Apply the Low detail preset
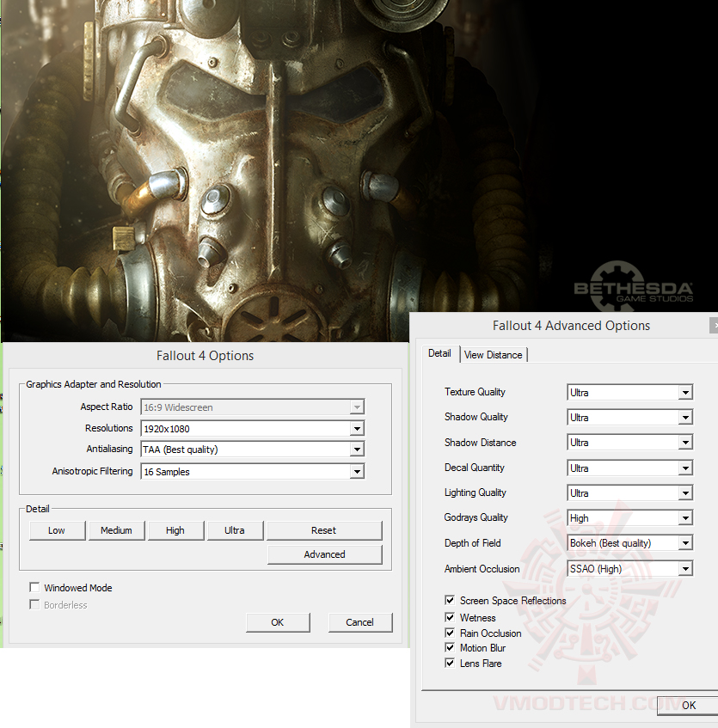The image size is (718, 728). pyautogui.click(x=57, y=530)
